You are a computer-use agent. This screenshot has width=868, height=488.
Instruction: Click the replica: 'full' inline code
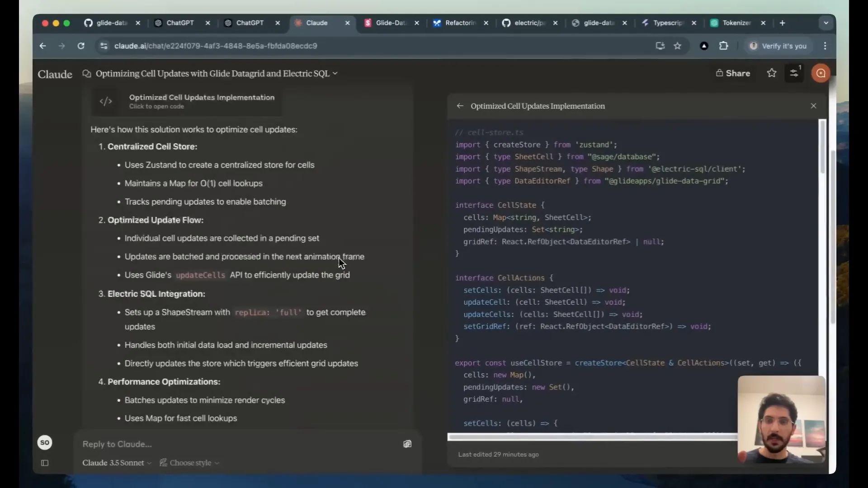268,313
